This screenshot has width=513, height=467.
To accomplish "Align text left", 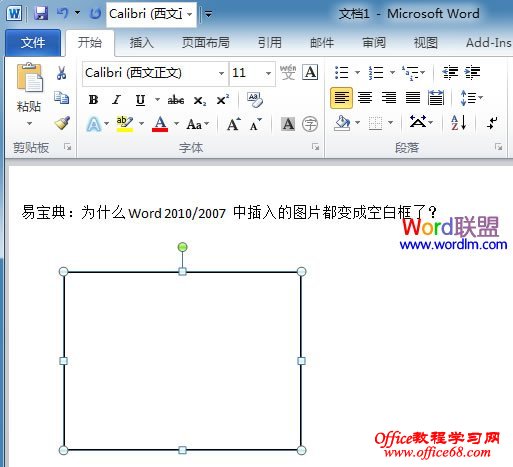I will [x=341, y=98].
